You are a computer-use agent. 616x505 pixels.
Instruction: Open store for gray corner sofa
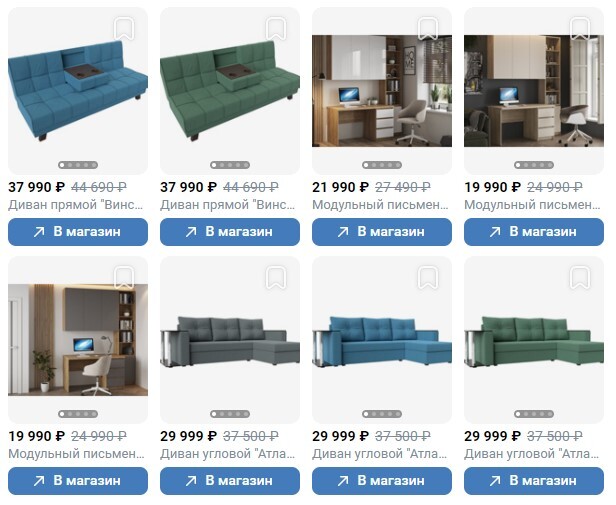(230, 481)
